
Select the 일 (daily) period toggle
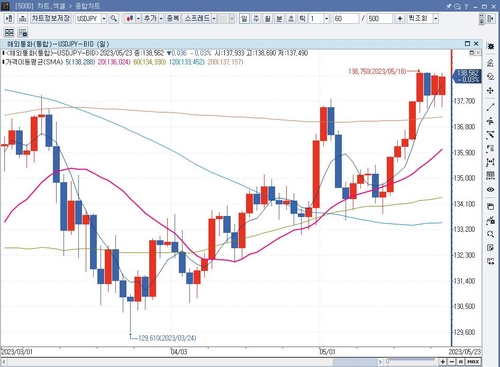coord(244,19)
